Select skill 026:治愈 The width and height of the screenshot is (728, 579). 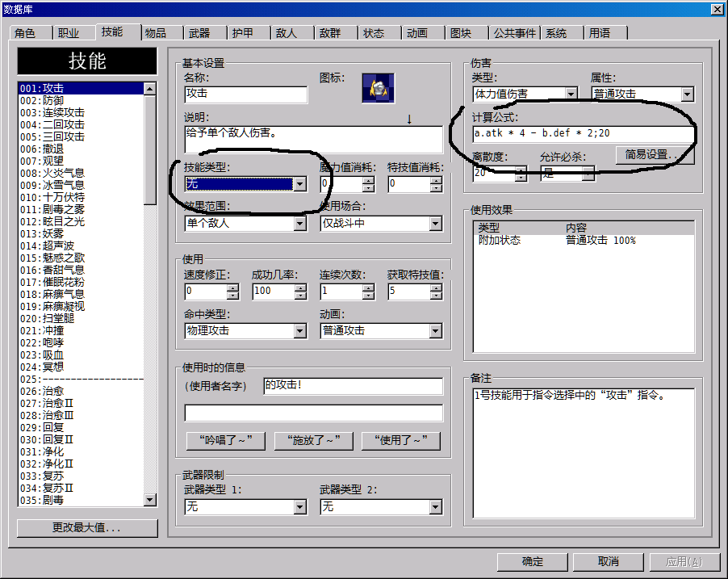click(82, 391)
